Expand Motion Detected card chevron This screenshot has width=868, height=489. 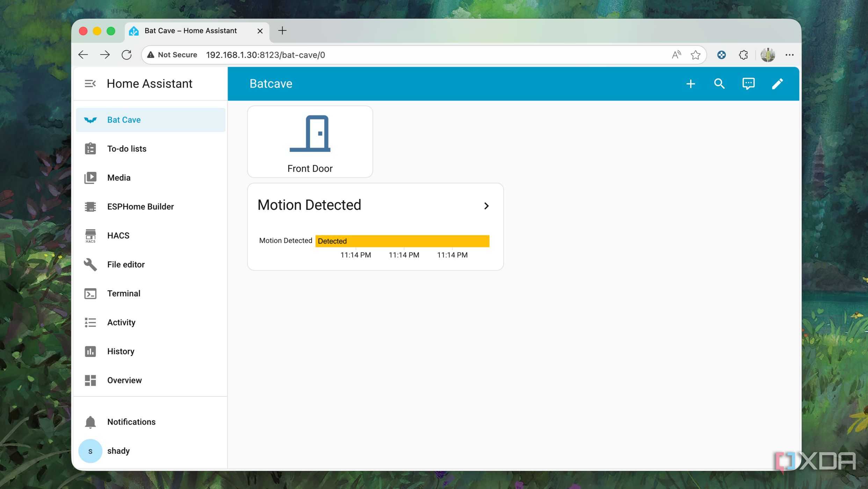486,206
